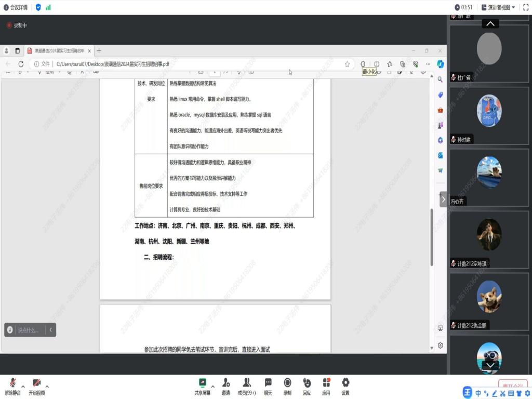Click the 会议详情 label
This screenshot has height=399, width=532.
(19, 7)
